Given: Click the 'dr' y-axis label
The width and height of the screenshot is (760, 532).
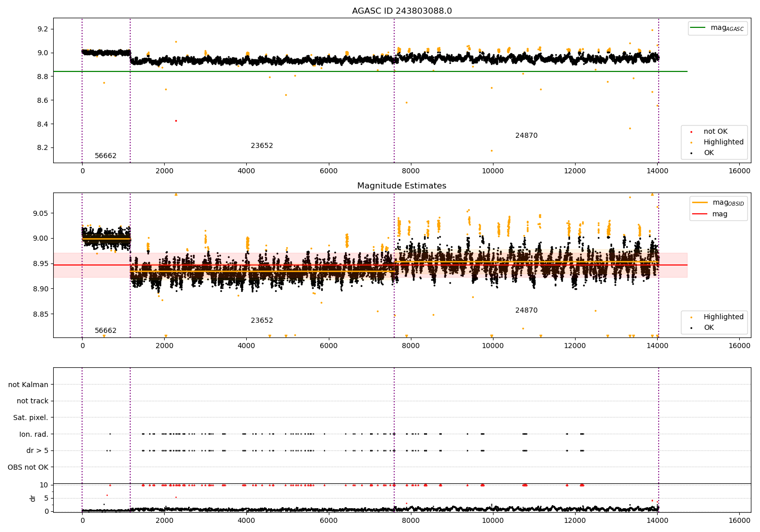Looking at the screenshot, I should click(x=33, y=498).
